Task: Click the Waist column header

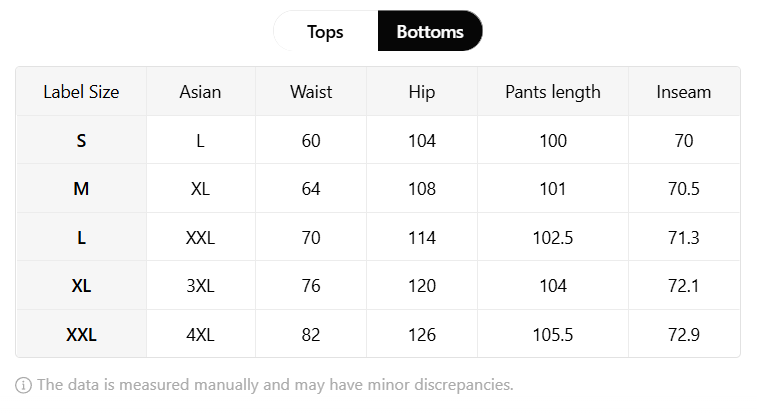Action: (311, 92)
